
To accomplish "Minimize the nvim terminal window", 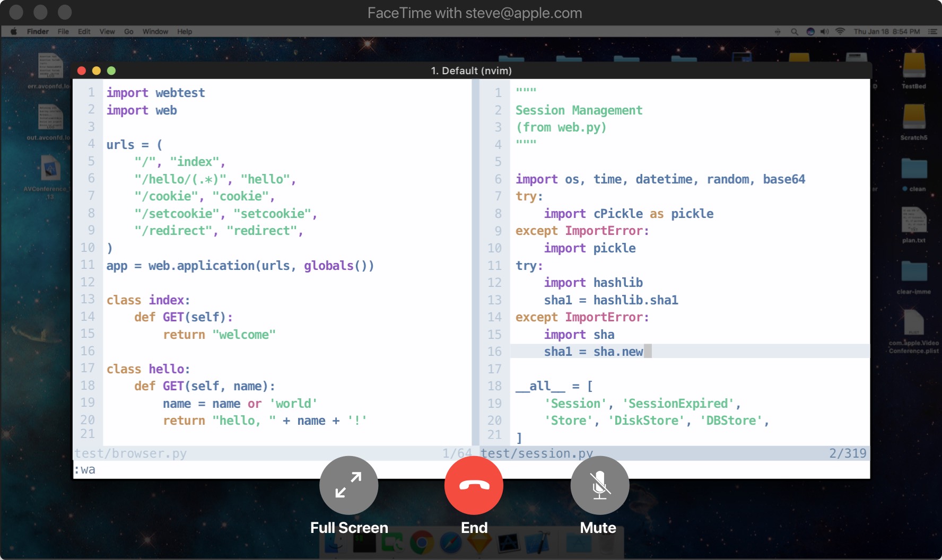I will [x=96, y=71].
